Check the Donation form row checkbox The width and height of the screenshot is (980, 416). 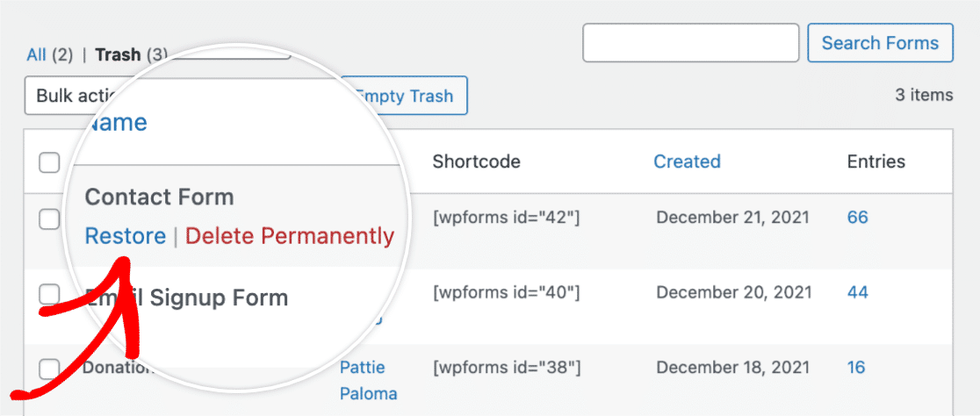[49, 369]
